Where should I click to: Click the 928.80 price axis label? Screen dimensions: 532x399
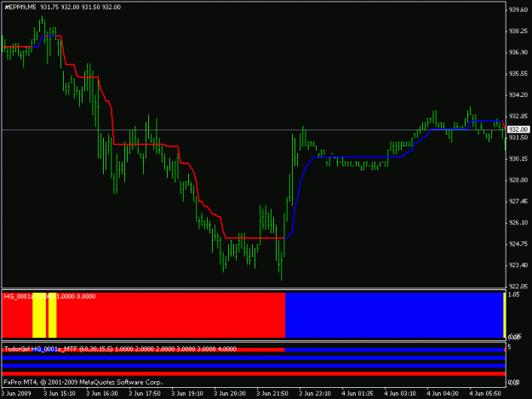518,180
